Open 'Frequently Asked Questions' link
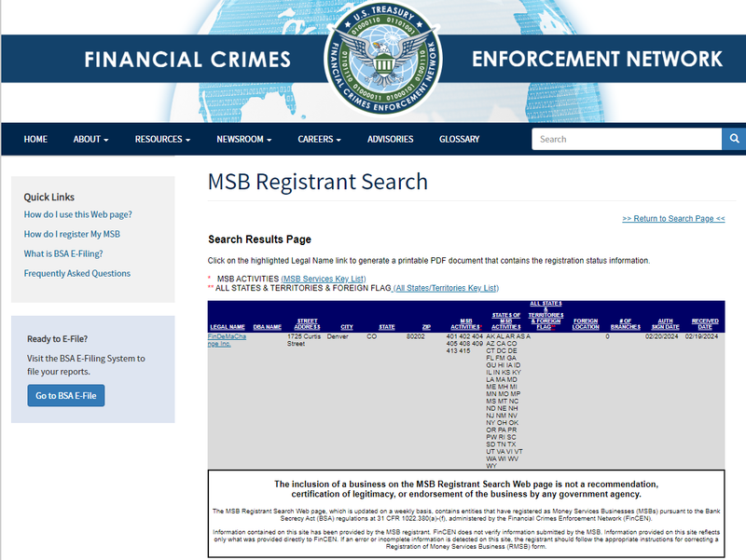 coord(77,273)
